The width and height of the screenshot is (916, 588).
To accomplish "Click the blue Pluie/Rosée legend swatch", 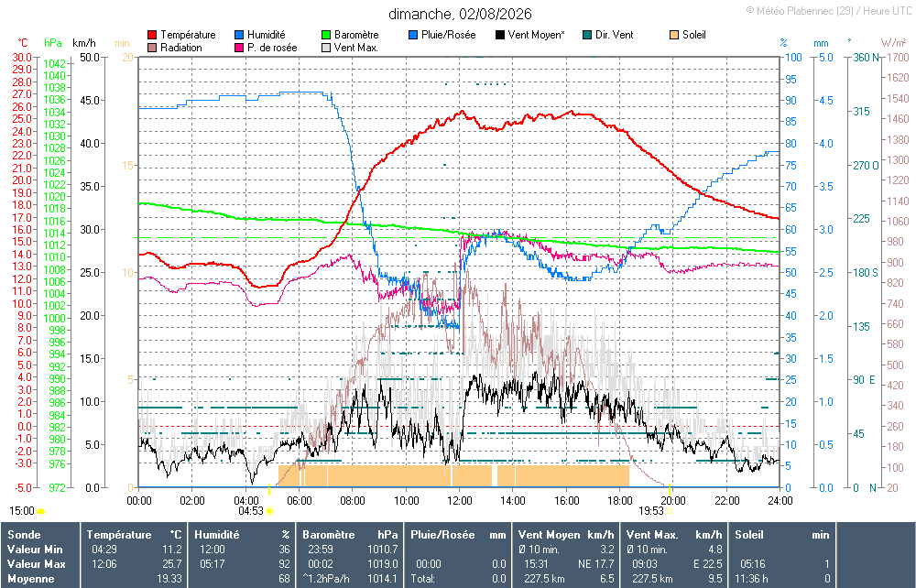I will 413,35.
